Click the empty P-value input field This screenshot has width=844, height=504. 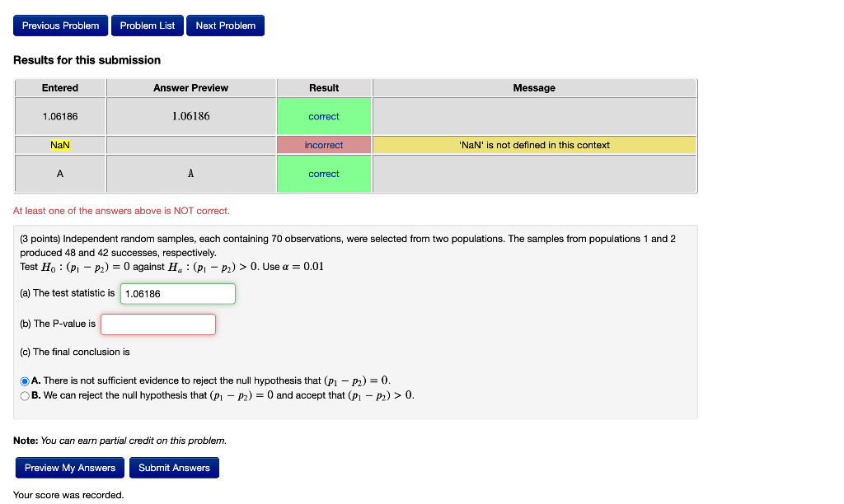click(158, 324)
